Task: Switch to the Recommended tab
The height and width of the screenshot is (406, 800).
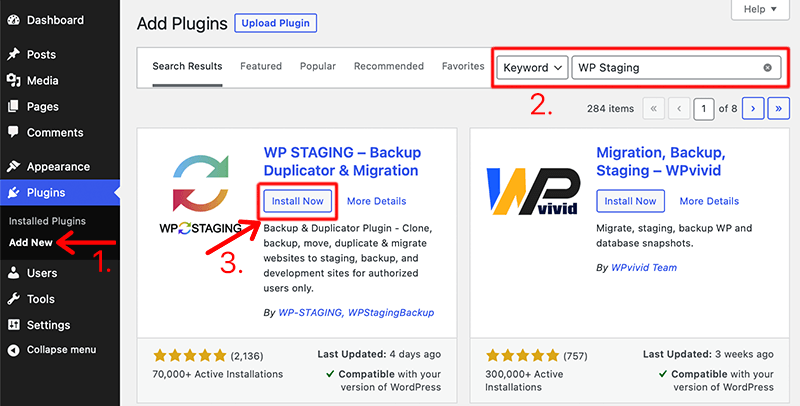Action: coord(389,66)
